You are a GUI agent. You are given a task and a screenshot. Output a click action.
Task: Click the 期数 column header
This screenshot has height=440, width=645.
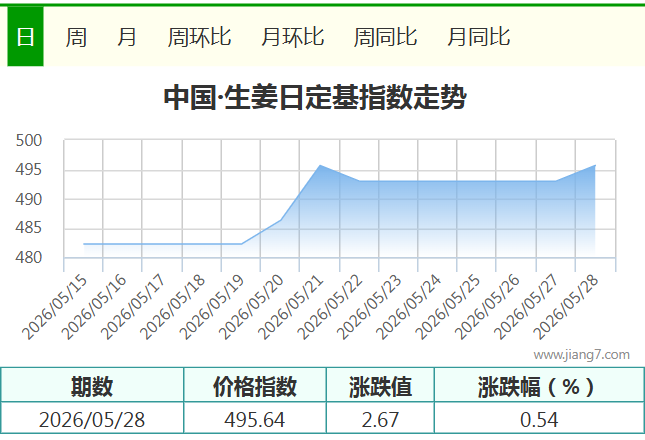92,386
